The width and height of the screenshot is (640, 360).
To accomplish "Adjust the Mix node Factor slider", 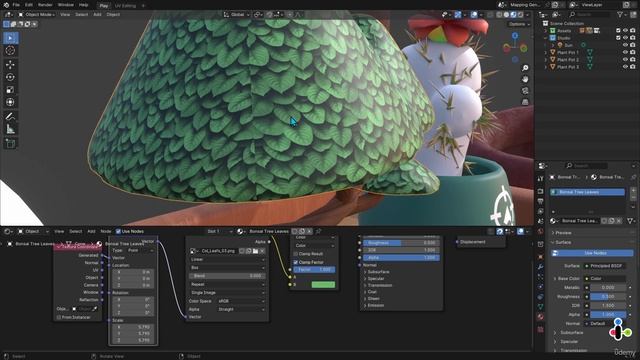I will tap(314, 270).
